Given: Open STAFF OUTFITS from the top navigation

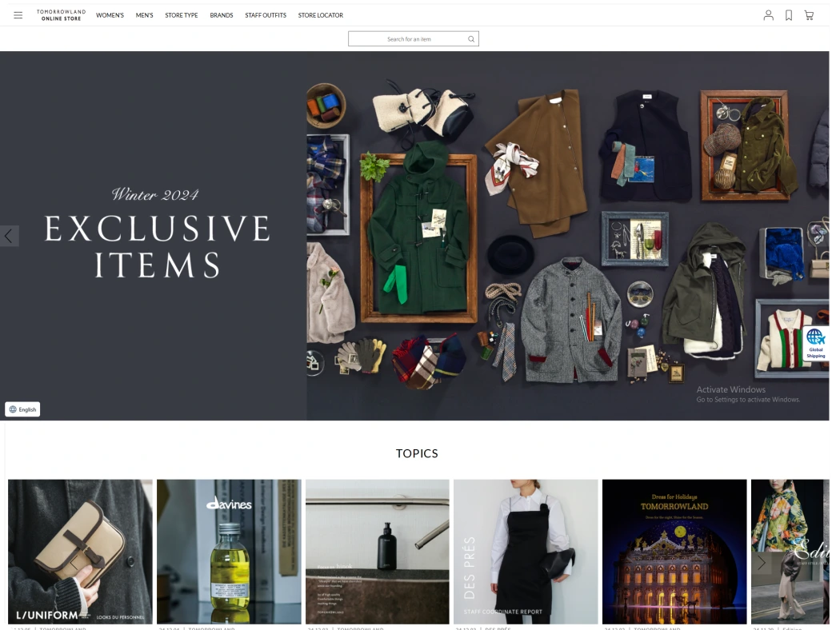Looking at the screenshot, I should [265, 15].
